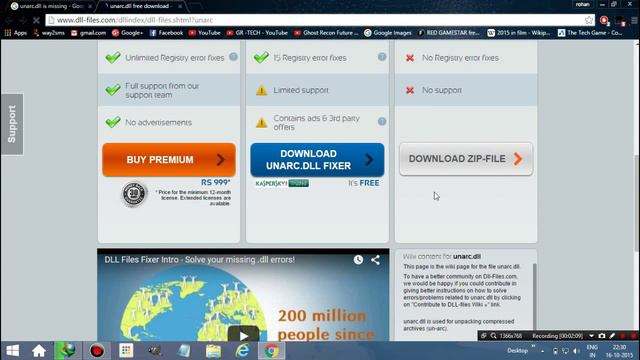The width and height of the screenshot is (640, 360).
Task: Play the DLL Files Fixer Intro video
Action: point(243,336)
